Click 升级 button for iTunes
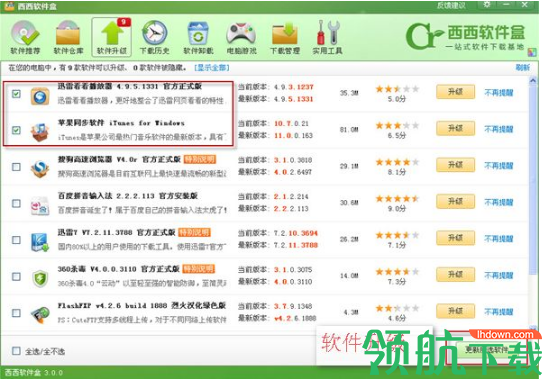Viewport: 542px width, 382px height. [x=455, y=129]
